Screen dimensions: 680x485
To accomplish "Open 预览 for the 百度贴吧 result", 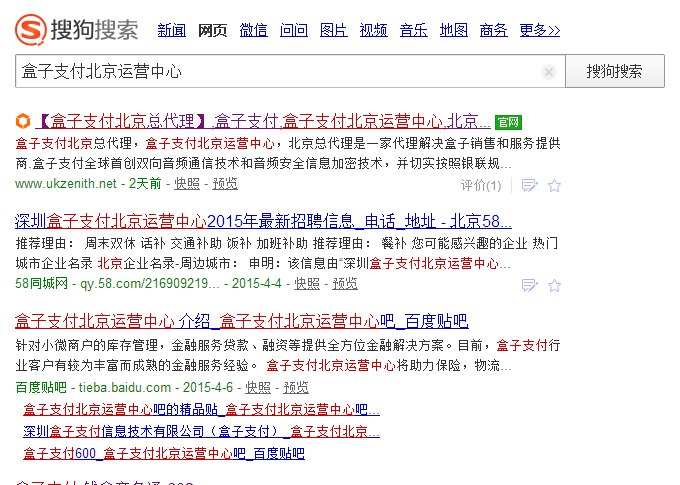I will click(296, 387).
